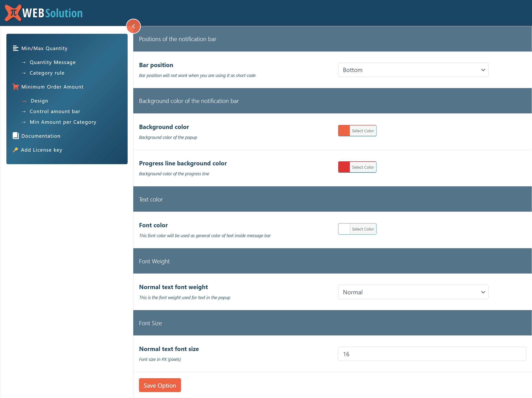Open the Add License key page

(x=41, y=150)
